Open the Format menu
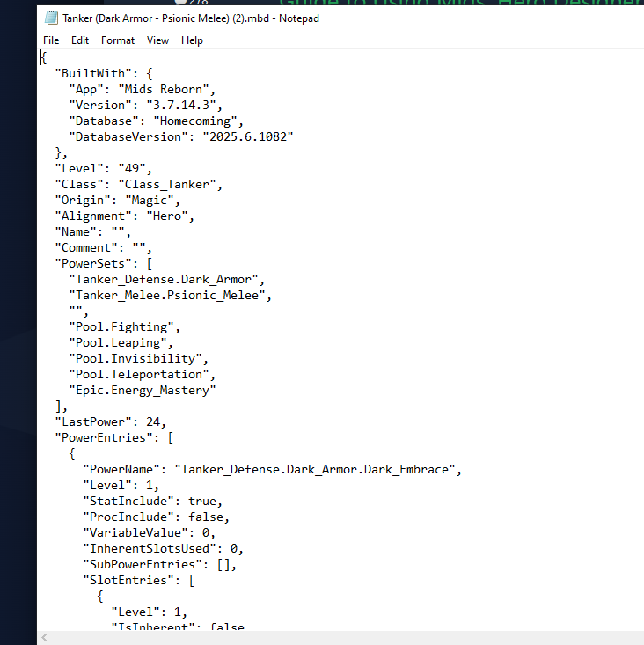The height and width of the screenshot is (645, 644). [118, 40]
